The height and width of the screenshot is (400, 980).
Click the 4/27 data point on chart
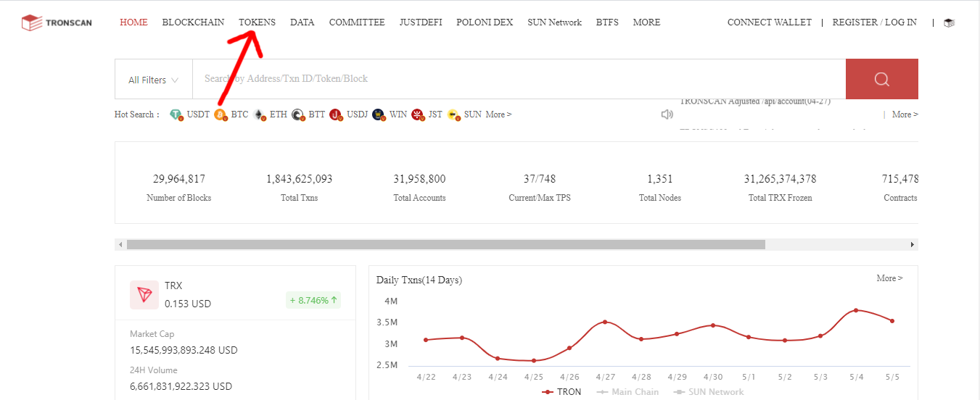605,322
